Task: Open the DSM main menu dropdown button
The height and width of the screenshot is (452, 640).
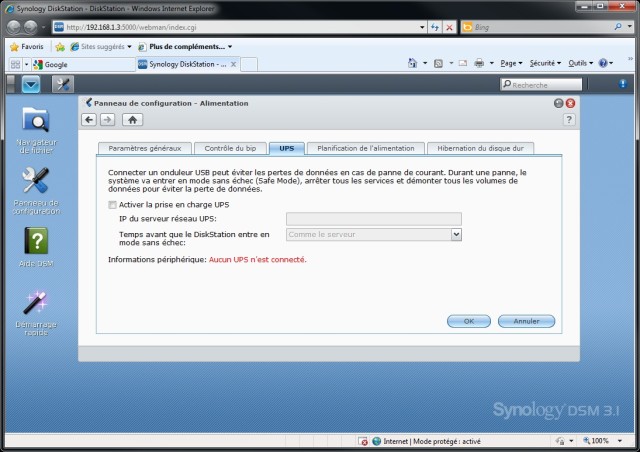Action: click(x=31, y=84)
